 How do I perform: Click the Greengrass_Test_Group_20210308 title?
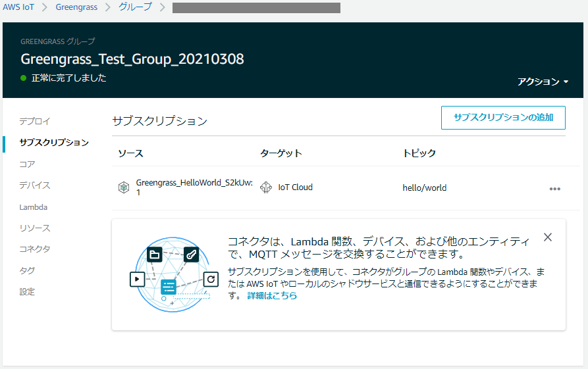pos(132,59)
